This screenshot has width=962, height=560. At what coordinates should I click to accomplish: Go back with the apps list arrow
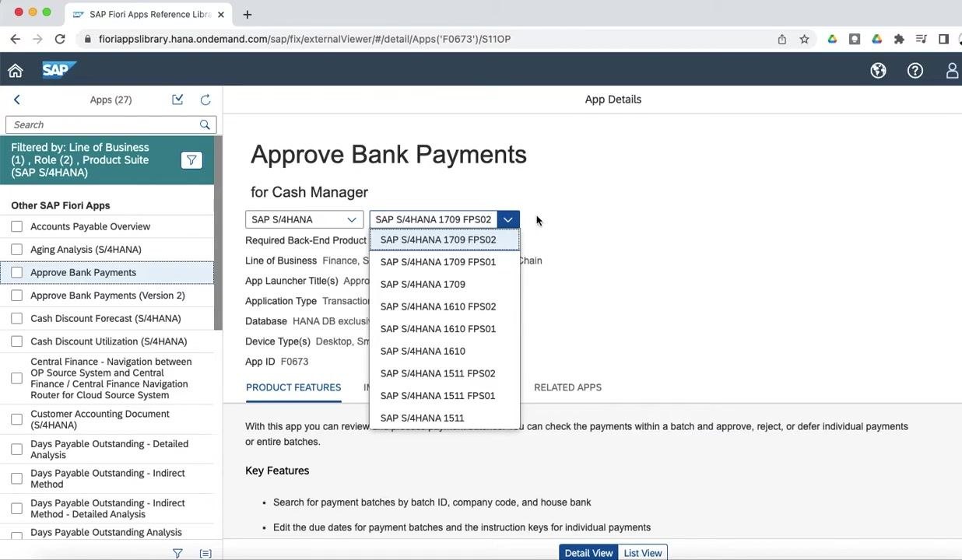[17, 100]
